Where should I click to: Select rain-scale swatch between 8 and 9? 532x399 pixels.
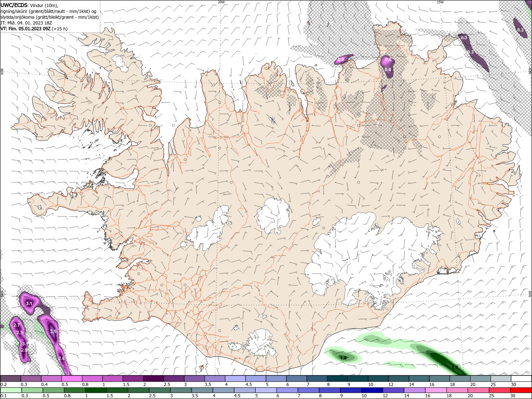329,390
